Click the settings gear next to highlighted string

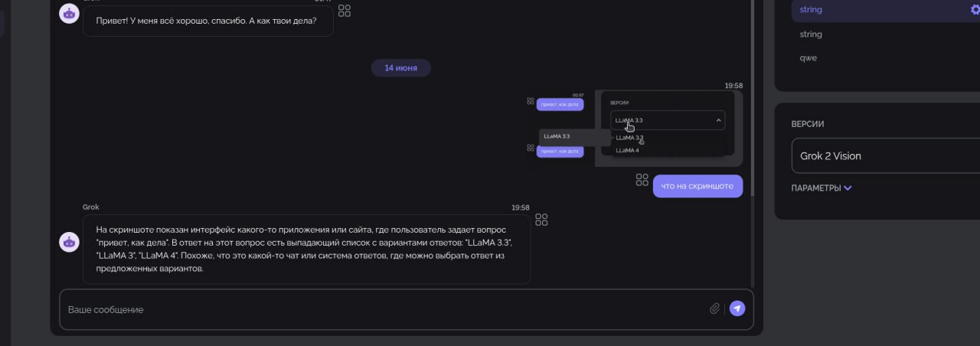pos(975,9)
